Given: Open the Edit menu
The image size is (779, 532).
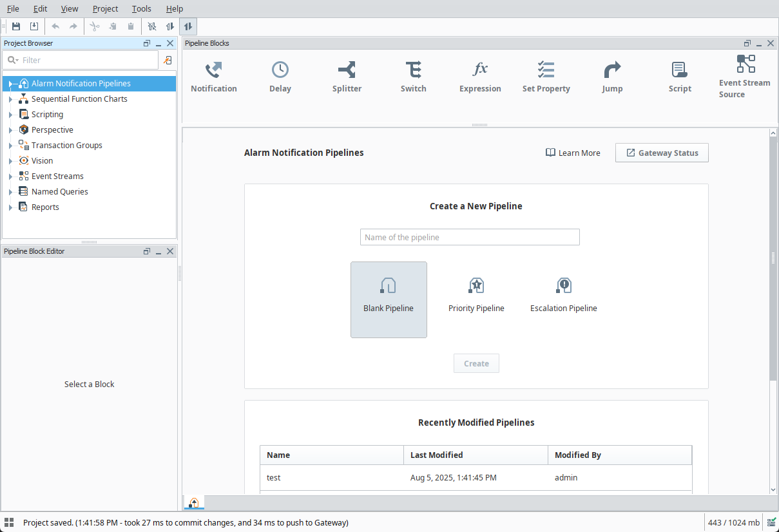Looking at the screenshot, I should 40,8.
